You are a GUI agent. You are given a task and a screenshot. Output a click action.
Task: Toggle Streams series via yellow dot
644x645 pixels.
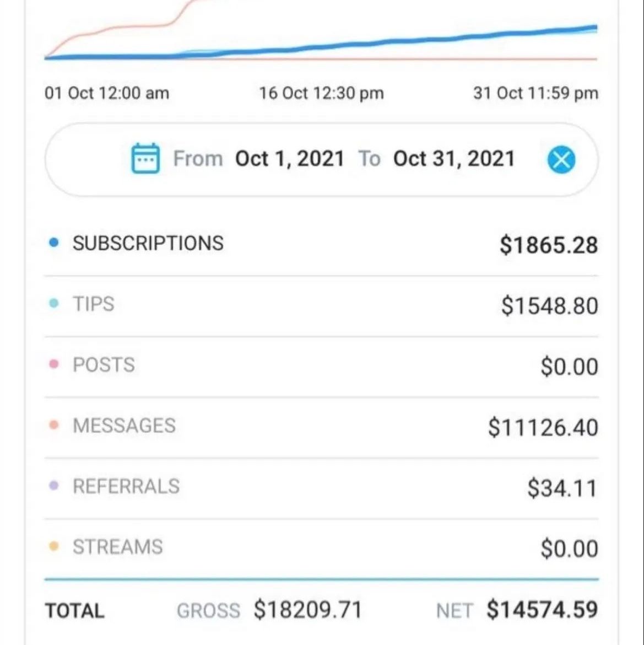pyautogui.click(x=54, y=546)
